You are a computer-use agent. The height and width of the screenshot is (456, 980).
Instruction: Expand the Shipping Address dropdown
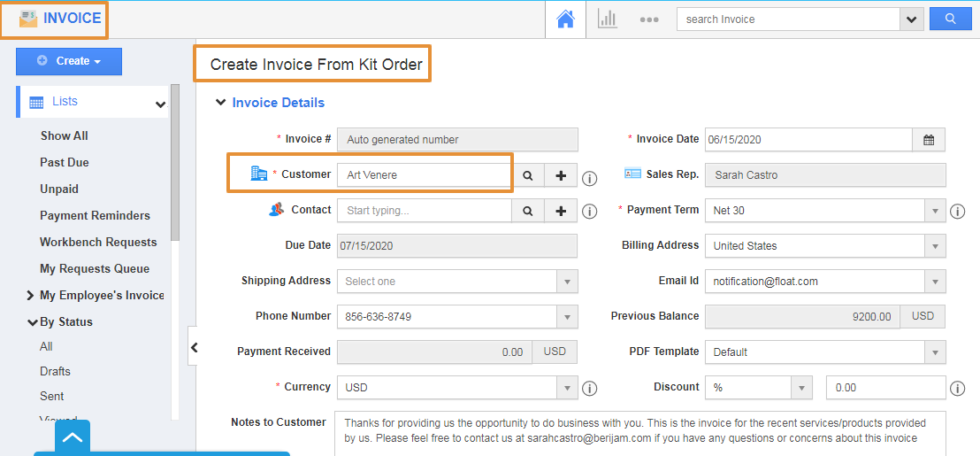[x=568, y=282]
